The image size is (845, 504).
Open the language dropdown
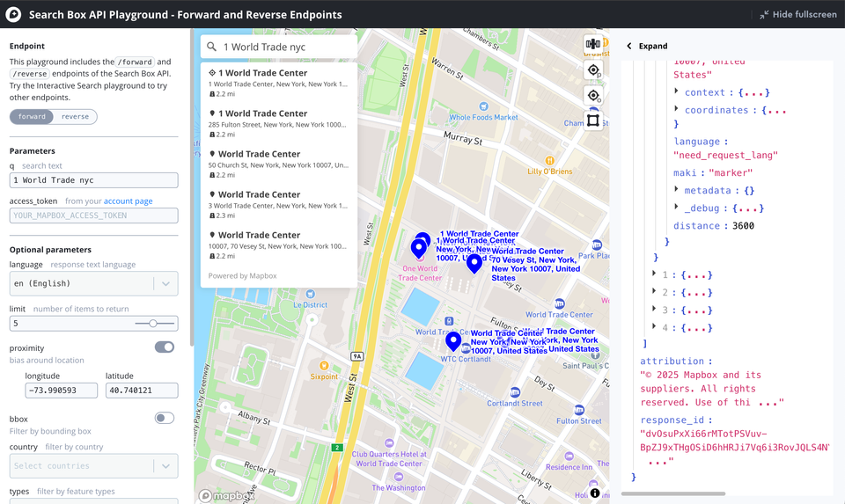point(165,283)
